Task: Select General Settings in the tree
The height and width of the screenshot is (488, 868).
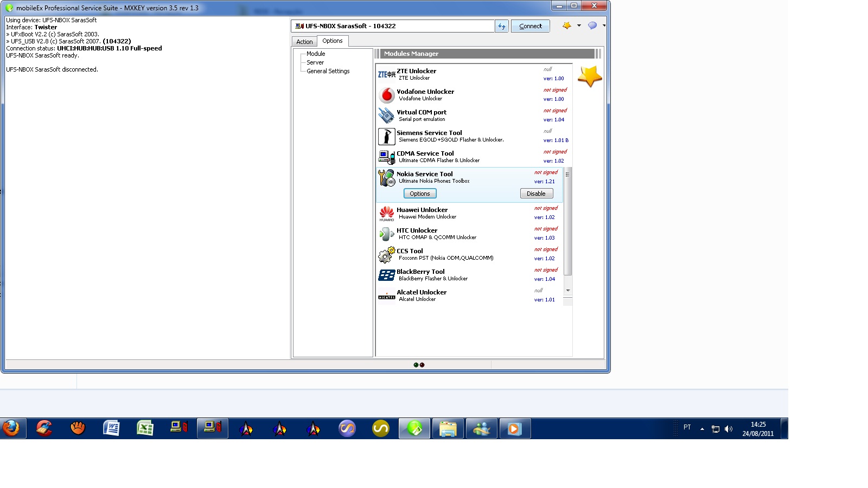Action: [328, 71]
